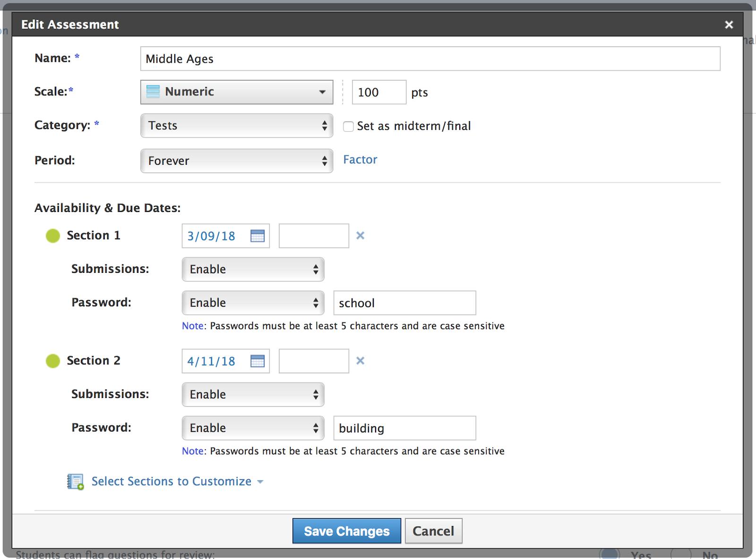Close the Edit Assessment dialog
The image size is (756, 559).
click(729, 25)
